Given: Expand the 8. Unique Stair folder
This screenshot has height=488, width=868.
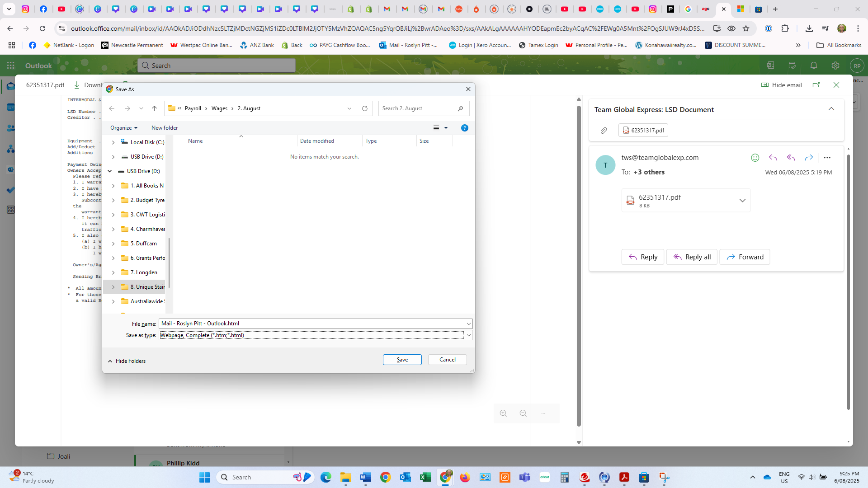Looking at the screenshot, I should pyautogui.click(x=113, y=287).
